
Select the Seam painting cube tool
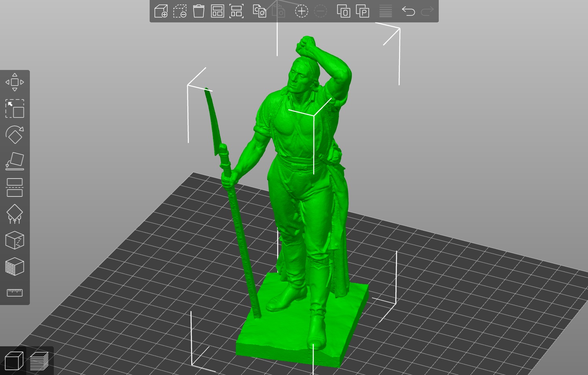tap(15, 240)
